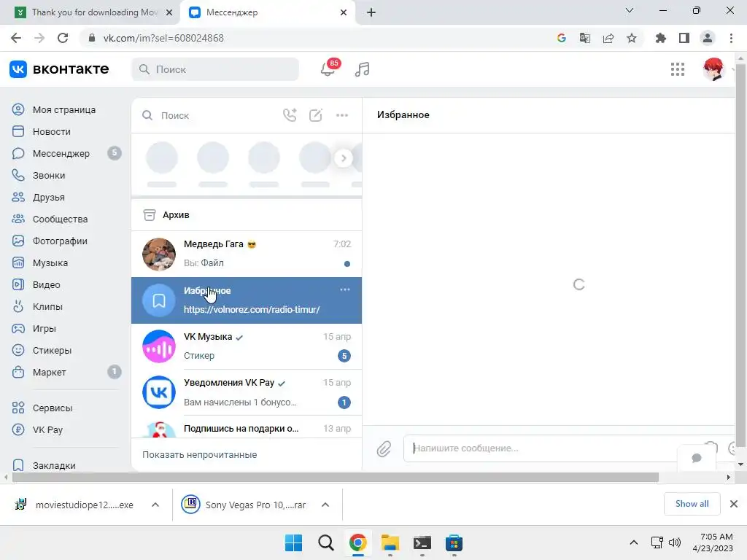The width and height of the screenshot is (747, 560).
Task: Open File Explorer from the taskbar
Action: coord(390,542)
